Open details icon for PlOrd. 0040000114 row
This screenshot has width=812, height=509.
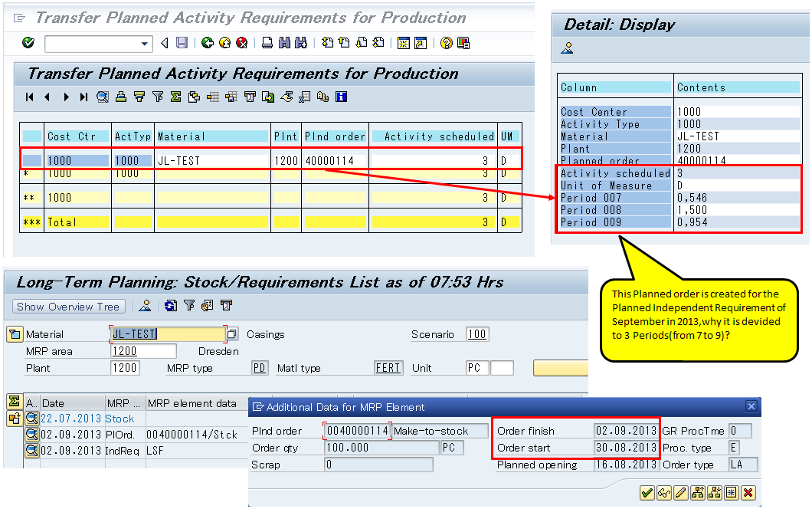click(x=32, y=435)
